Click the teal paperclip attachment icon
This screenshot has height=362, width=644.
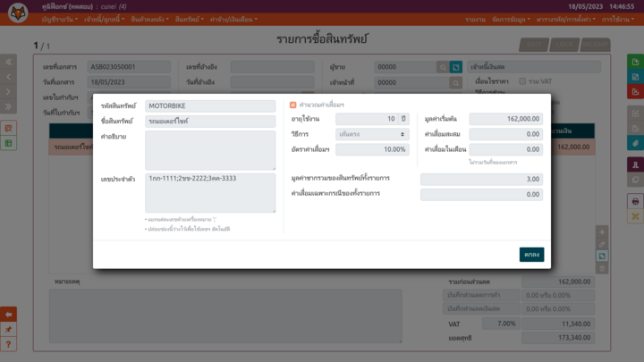pyautogui.click(x=635, y=143)
